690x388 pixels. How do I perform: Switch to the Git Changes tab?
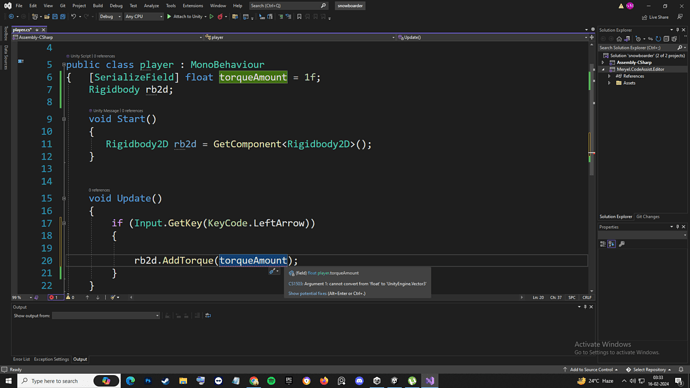pyautogui.click(x=648, y=216)
